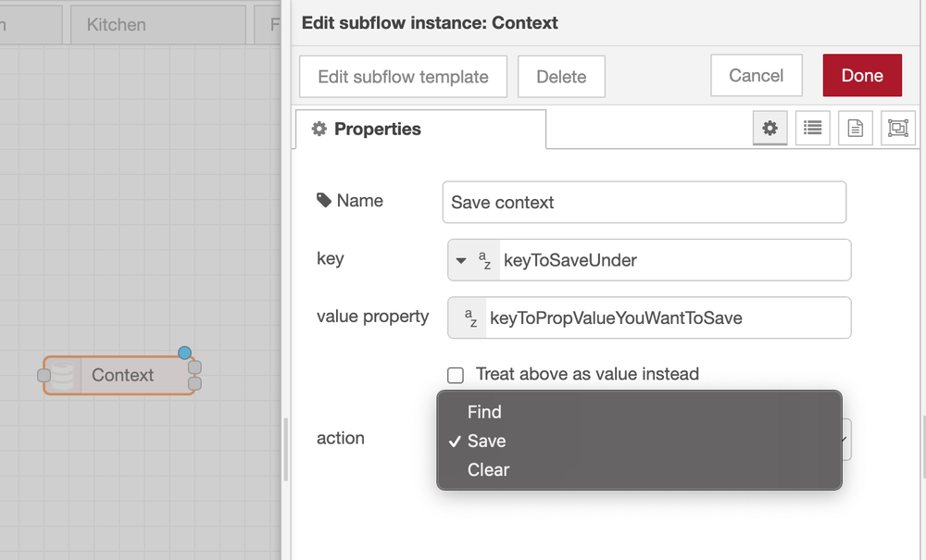Click Edit subflow template button
This screenshot has width=926, height=560.
coord(404,77)
